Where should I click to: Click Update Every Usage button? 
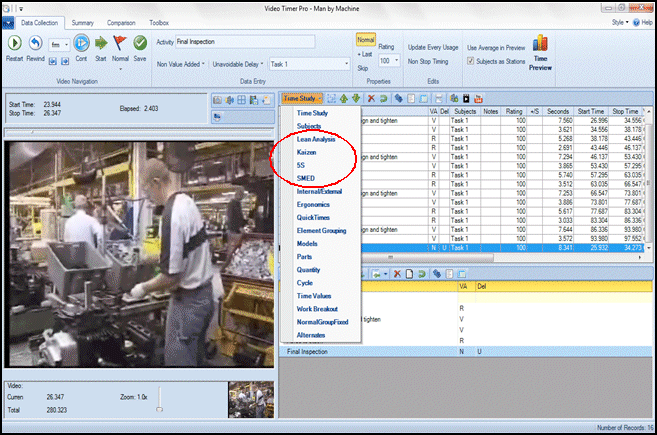(433, 47)
